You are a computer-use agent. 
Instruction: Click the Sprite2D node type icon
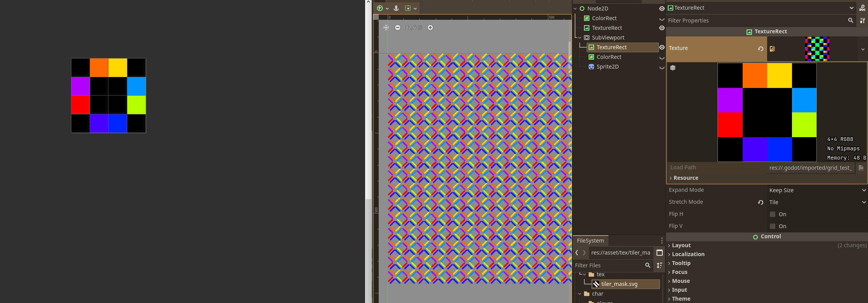coord(591,67)
